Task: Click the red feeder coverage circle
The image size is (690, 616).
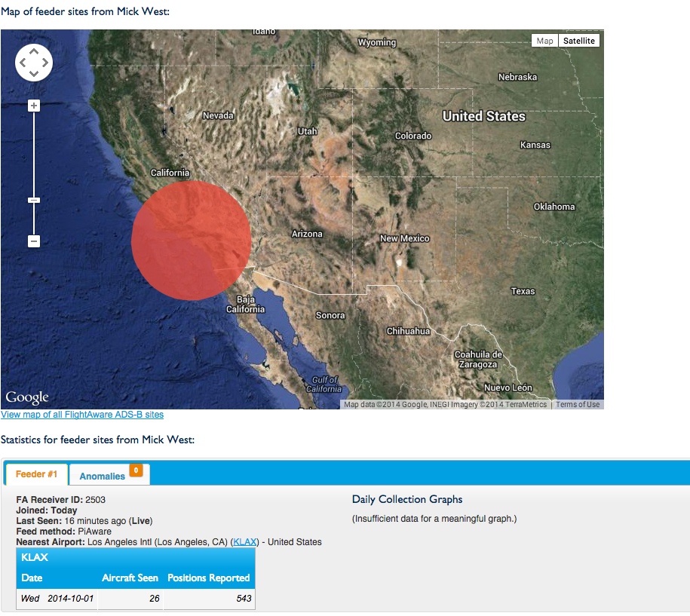Action: 191,241
